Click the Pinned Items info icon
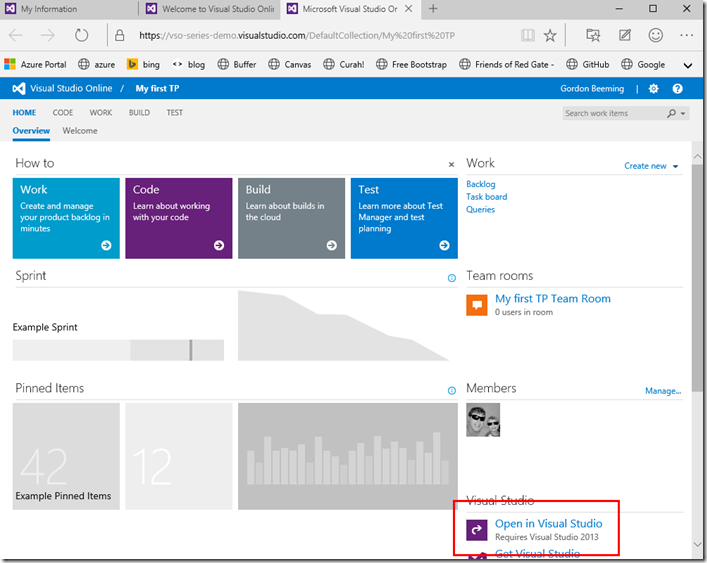The height and width of the screenshot is (563, 707). click(x=451, y=391)
